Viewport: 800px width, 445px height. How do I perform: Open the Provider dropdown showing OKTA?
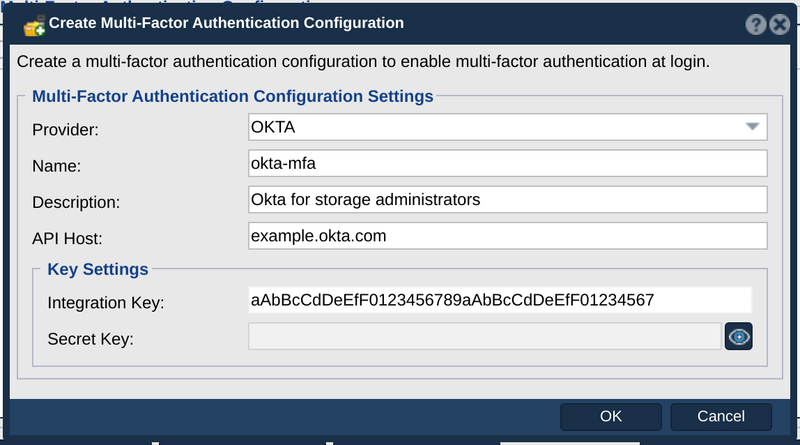508,127
